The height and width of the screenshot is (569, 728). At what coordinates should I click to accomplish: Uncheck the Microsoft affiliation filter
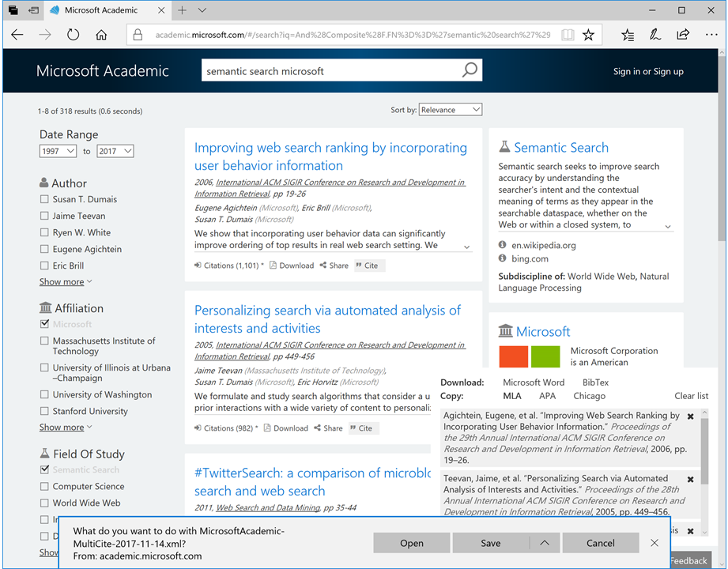click(x=43, y=323)
